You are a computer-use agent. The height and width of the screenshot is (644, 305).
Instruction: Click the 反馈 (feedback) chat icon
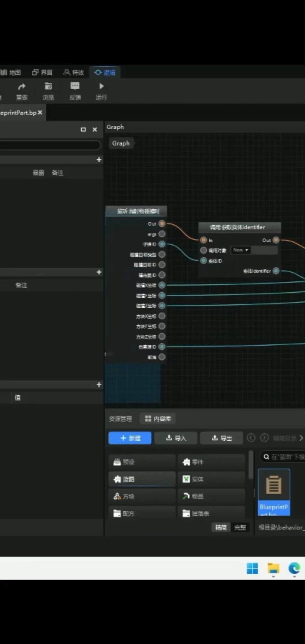75,86
